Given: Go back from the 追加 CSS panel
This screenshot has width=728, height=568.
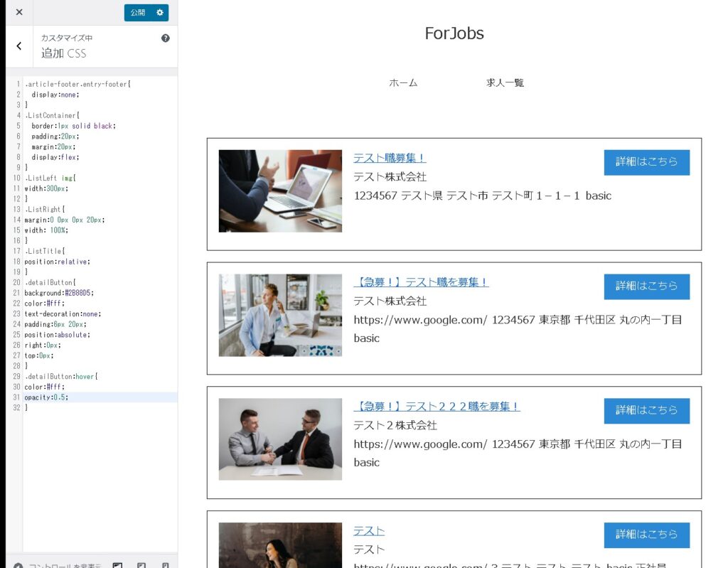Looking at the screenshot, I should (x=19, y=46).
